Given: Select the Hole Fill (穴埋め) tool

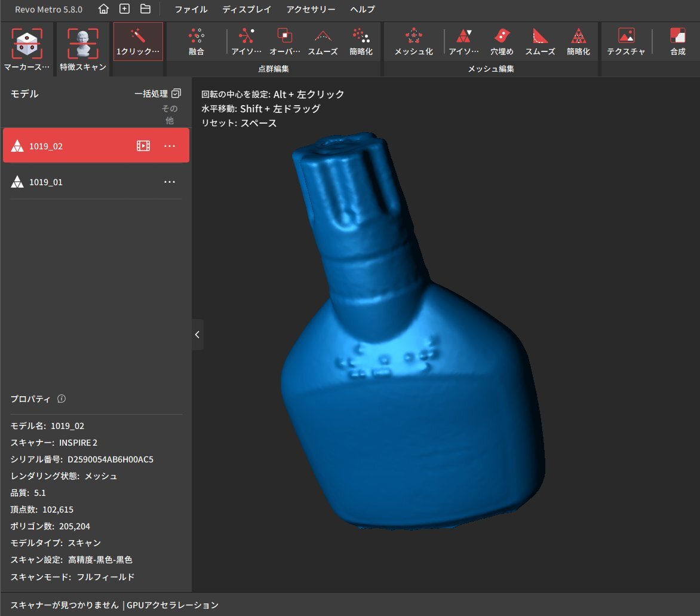Looking at the screenshot, I should tap(502, 42).
